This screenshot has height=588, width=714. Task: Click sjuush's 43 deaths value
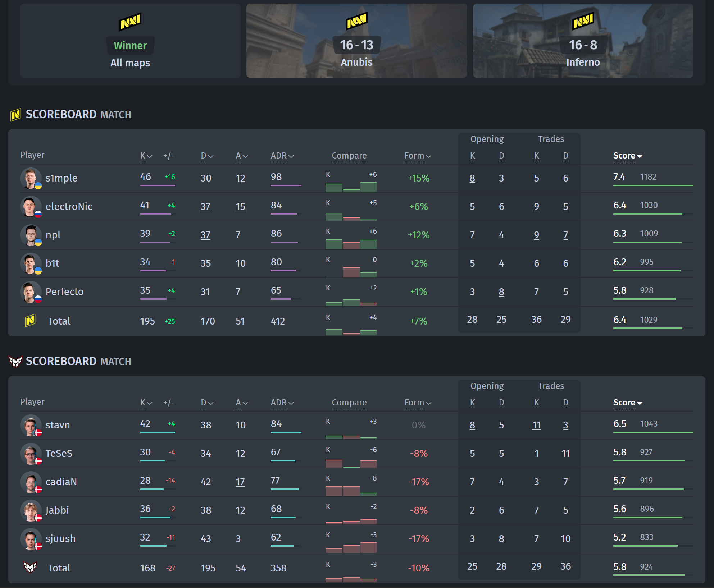tap(206, 539)
